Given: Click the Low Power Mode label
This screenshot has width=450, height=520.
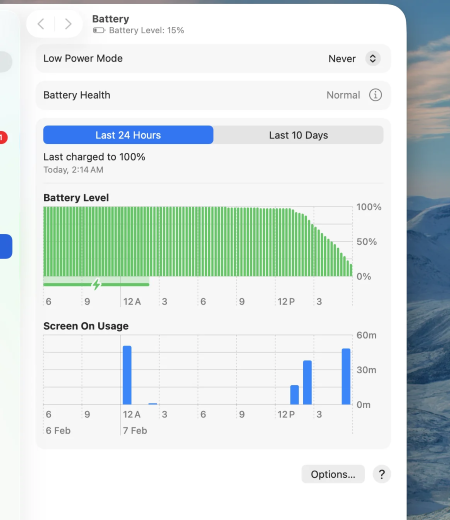Looking at the screenshot, I should [83, 58].
